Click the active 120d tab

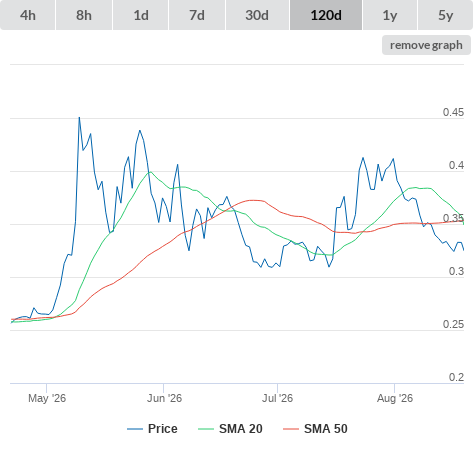pyautogui.click(x=326, y=15)
